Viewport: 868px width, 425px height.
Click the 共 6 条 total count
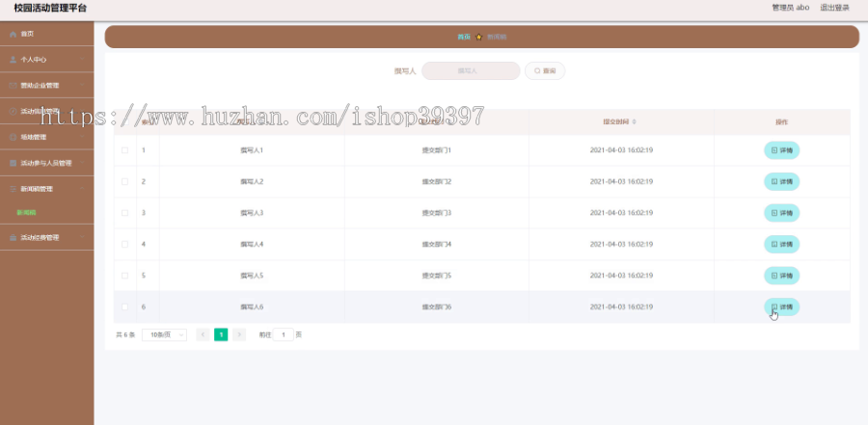pyautogui.click(x=125, y=334)
